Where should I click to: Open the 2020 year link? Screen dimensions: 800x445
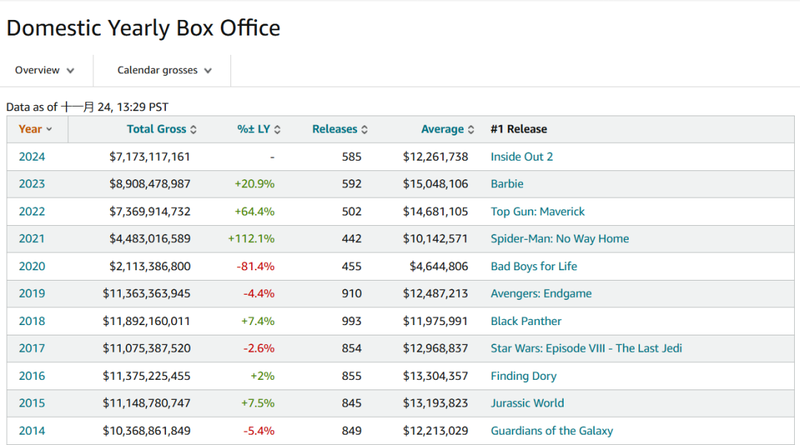click(32, 266)
